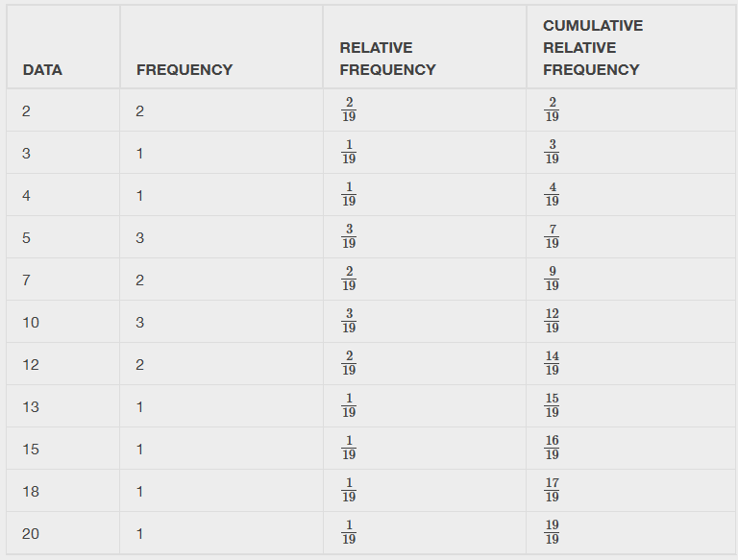Click cumulative fraction 12/19
Viewport: 738px width, 560px height.
click(552, 322)
